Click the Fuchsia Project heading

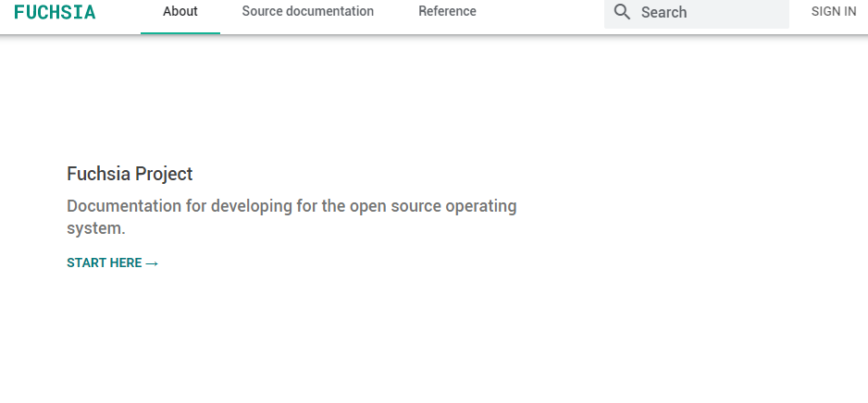130,174
